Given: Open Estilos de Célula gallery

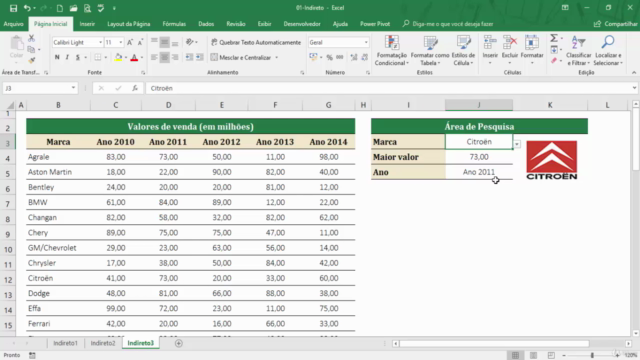Looking at the screenshot, I should (463, 51).
